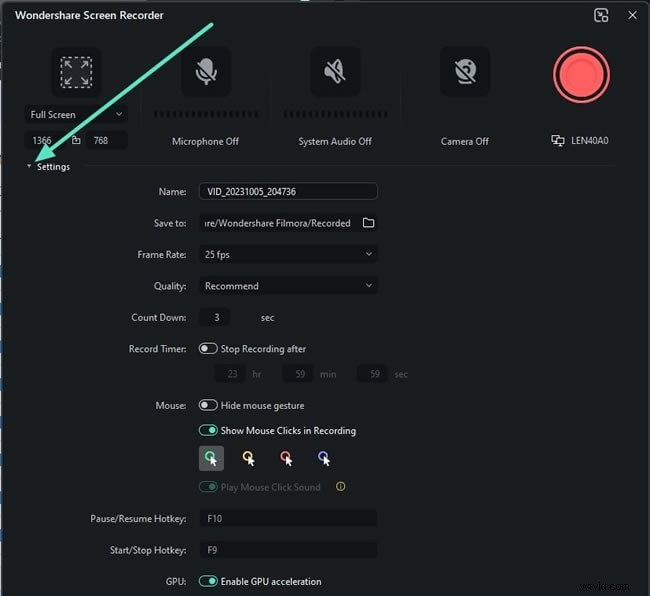
Task: Click the folder icon beside Save to path
Action: [368, 223]
